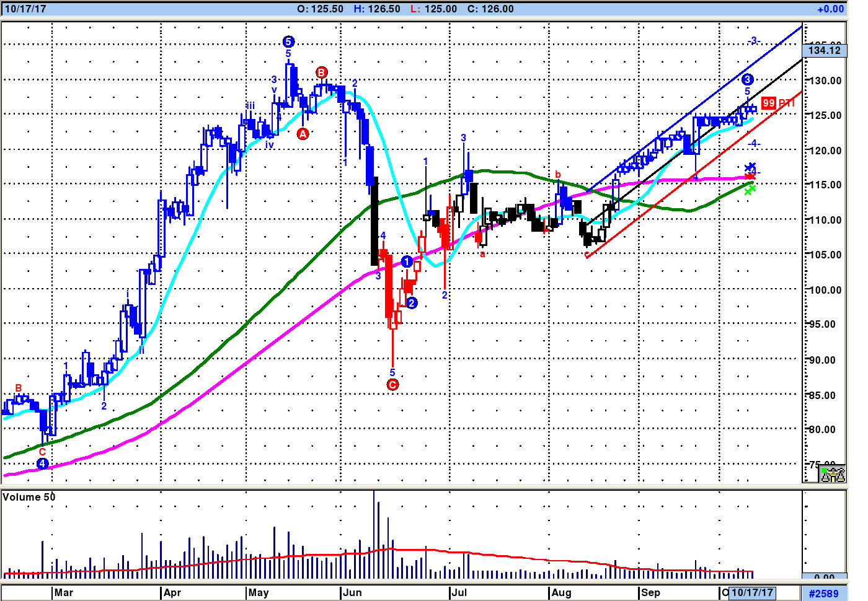Click the green X projection marker
The width and height of the screenshot is (868, 601).
[750, 190]
